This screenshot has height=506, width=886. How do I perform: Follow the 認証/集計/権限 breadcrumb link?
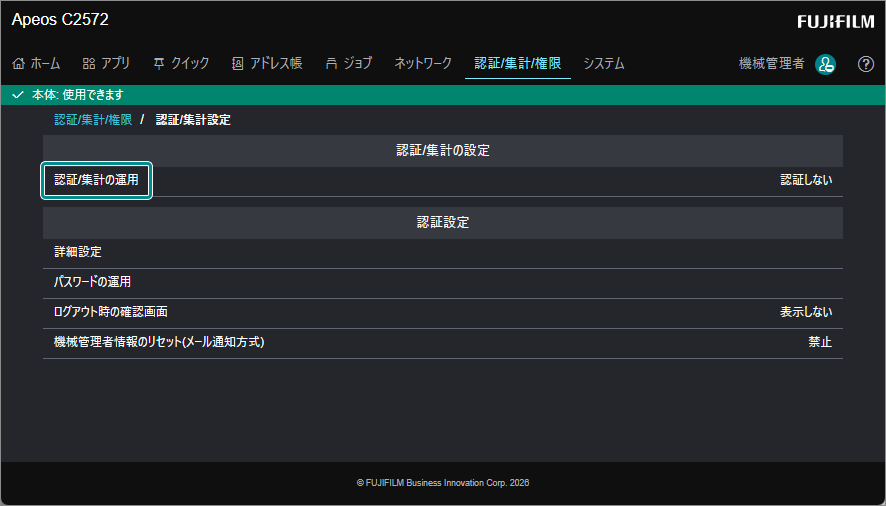pyautogui.click(x=93, y=120)
